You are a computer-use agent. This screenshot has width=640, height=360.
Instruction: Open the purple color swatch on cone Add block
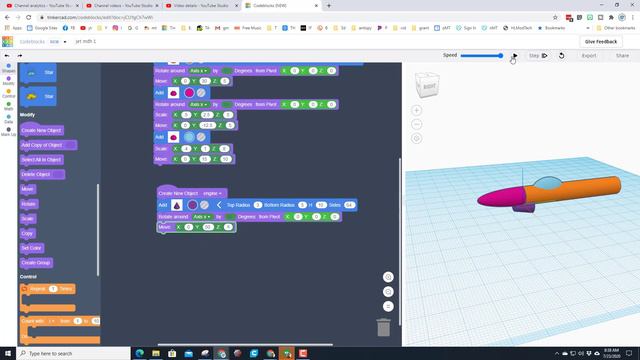[192, 205]
